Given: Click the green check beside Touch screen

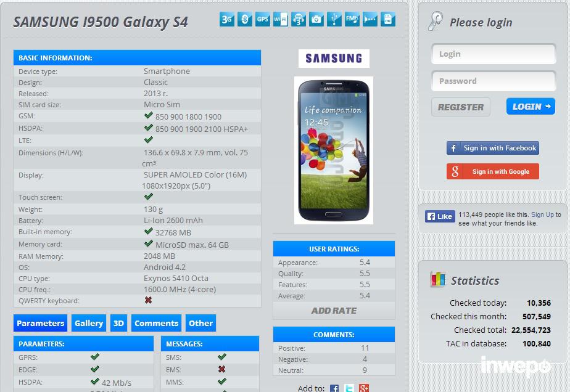Looking at the screenshot, I should click(148, 197).
